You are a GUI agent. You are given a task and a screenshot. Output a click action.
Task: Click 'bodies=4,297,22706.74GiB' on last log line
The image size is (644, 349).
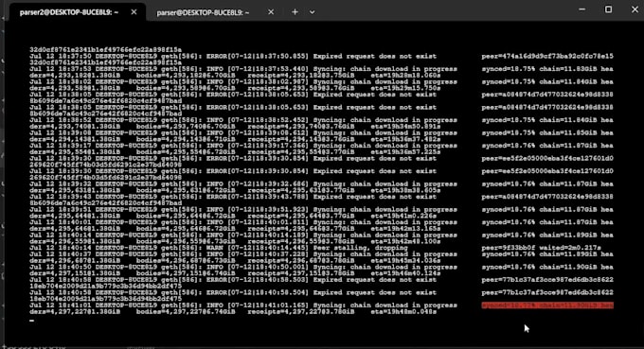point(186,312)
